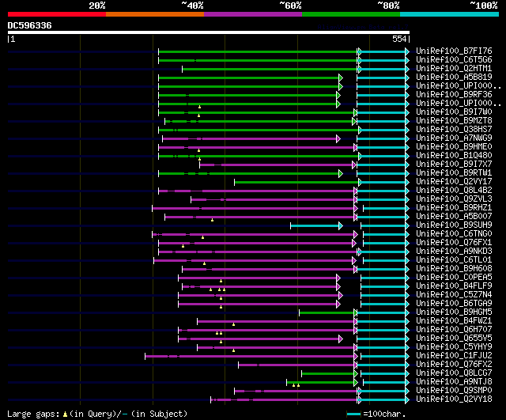The height and width of the screenshot is (420, 506).
Task: Select the DC596336 query name label
Action: point(29,25)
